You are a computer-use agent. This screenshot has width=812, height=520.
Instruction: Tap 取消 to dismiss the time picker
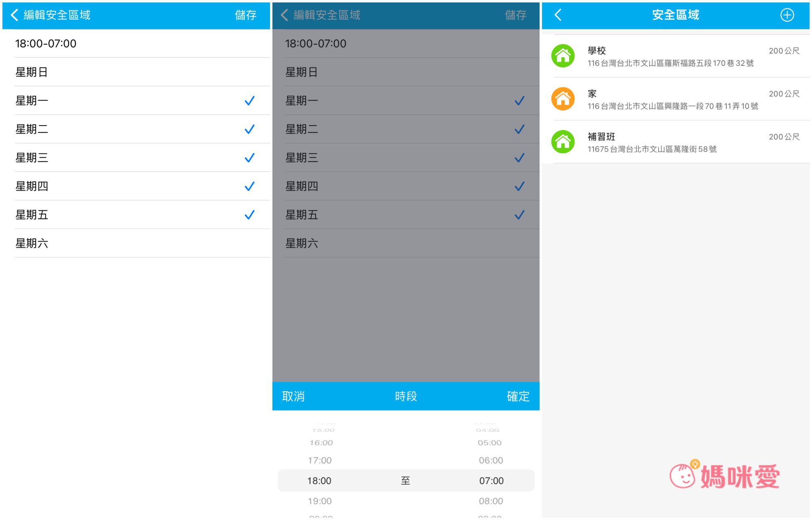[x=293, y=396]
